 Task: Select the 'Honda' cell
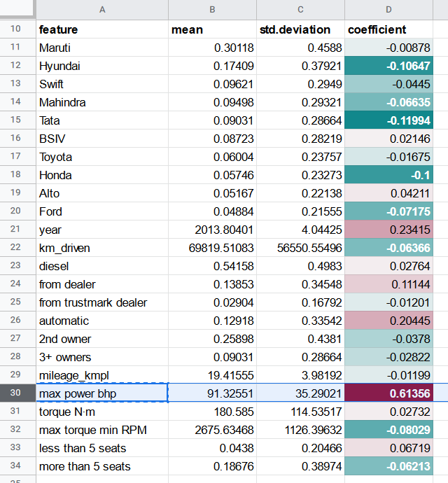point(102,175)
